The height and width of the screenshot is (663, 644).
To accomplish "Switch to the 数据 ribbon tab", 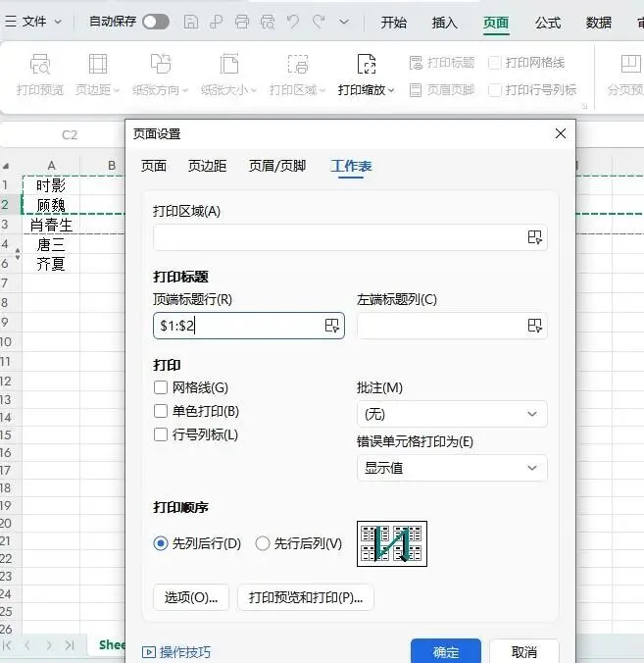I will point(598,23).
